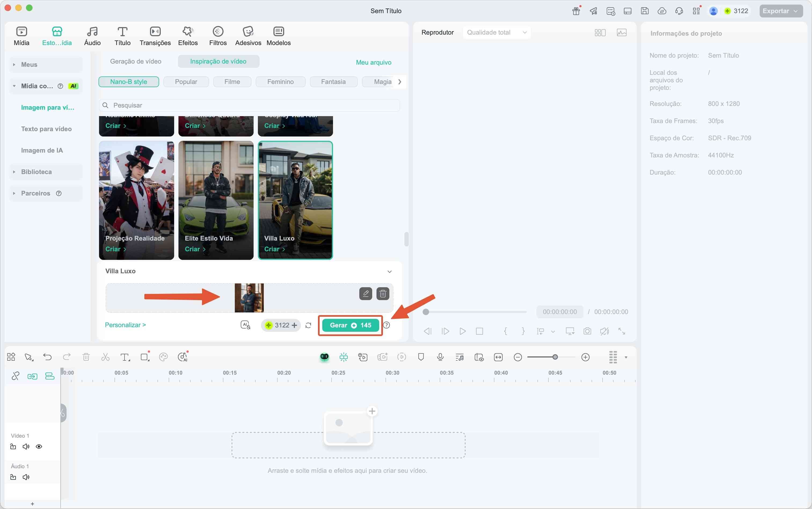Click the Gerar 145 button

point(350,325)
